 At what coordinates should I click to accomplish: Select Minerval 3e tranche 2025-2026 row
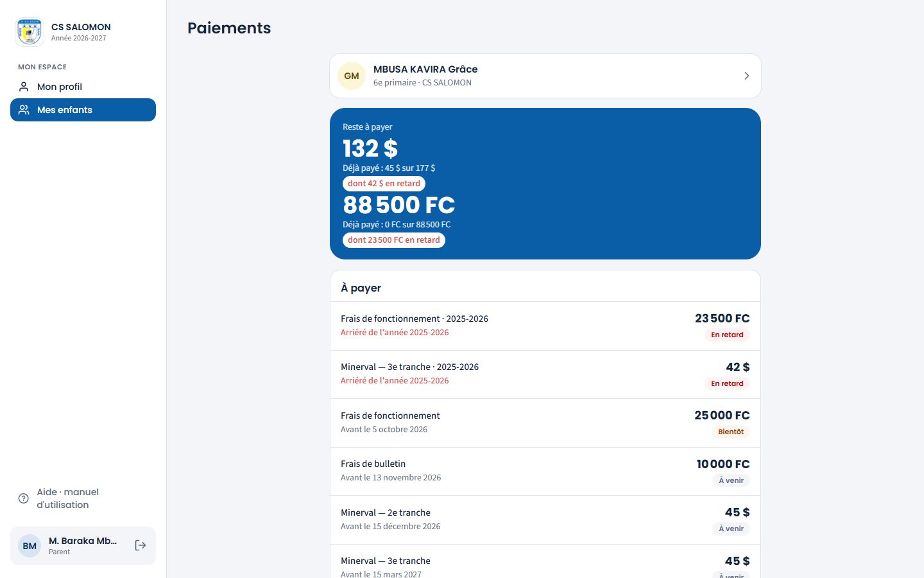pyautogui.click(x=545, y=374)
